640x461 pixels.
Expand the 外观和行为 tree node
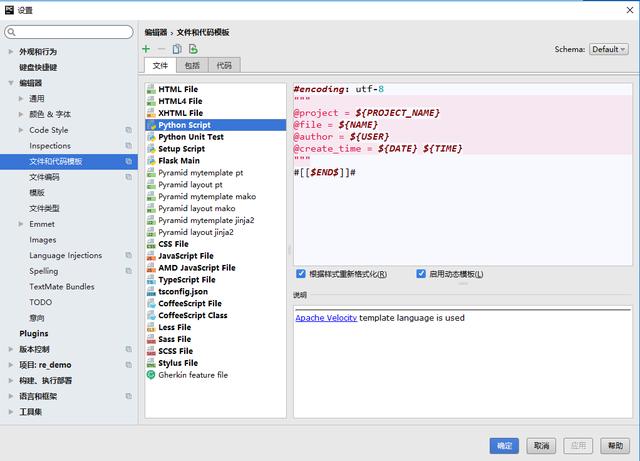[10, 51]
